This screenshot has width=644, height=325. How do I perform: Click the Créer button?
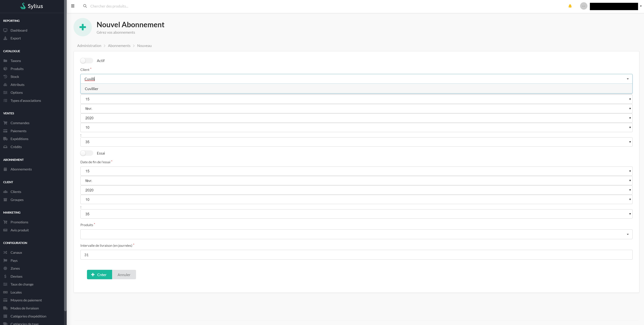click(x=99, y=275)
